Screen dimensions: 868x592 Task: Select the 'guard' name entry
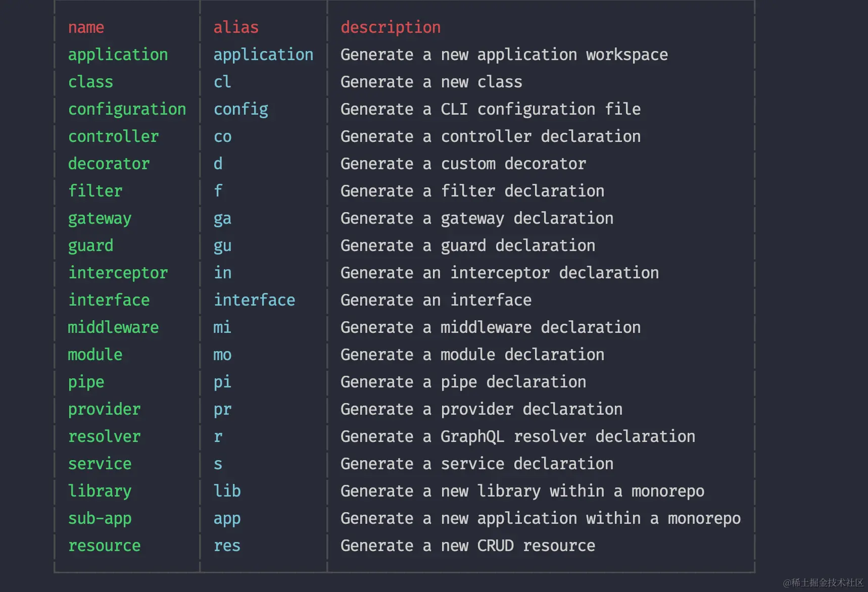tap(91, 245)
